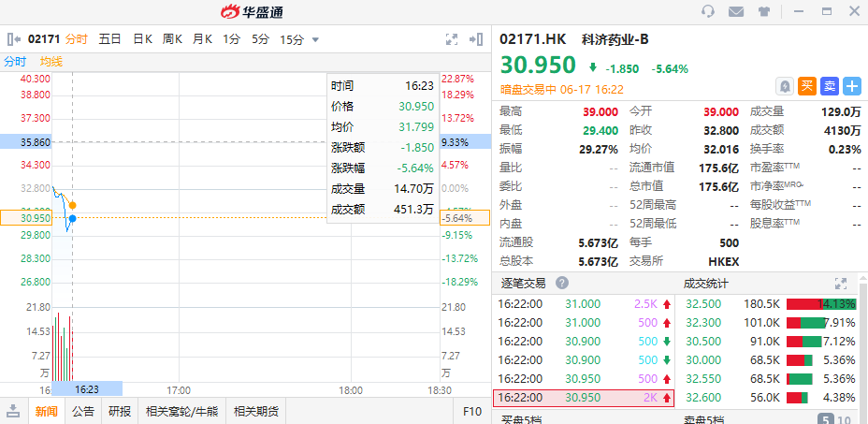Click the 科济药业-B stock name

(615, 39)
